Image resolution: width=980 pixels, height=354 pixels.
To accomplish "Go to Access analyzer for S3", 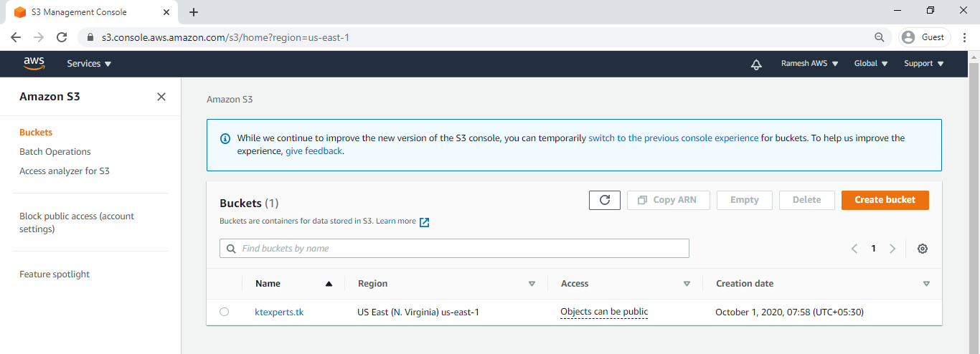I will tap(65, 171).
